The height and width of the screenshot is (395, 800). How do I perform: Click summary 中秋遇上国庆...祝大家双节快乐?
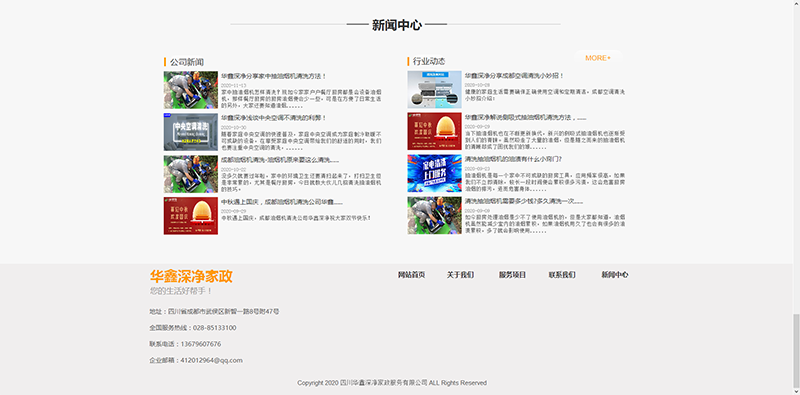[296, 218]
